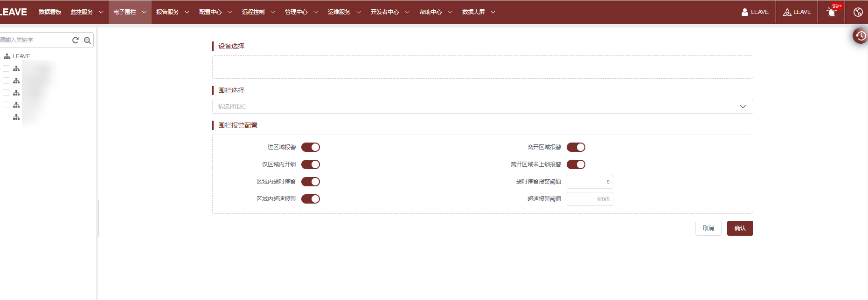
Task: Expand the 监控服务 menu
Action: pos(86,12)
